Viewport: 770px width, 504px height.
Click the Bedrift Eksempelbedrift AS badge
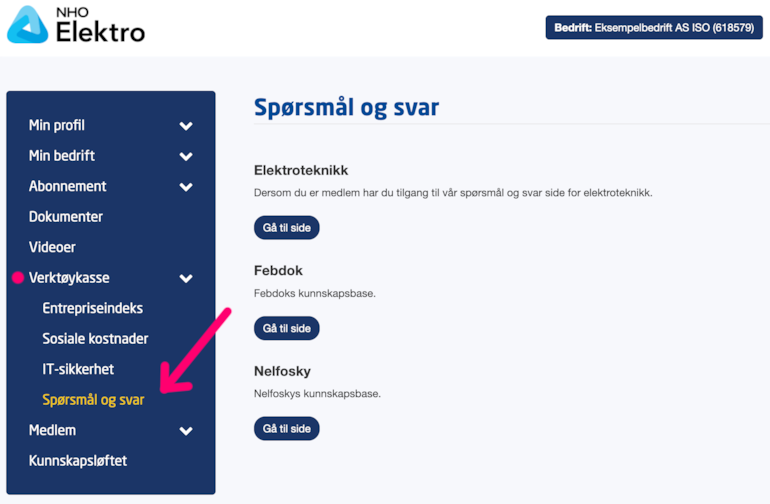tap(654, 28)
